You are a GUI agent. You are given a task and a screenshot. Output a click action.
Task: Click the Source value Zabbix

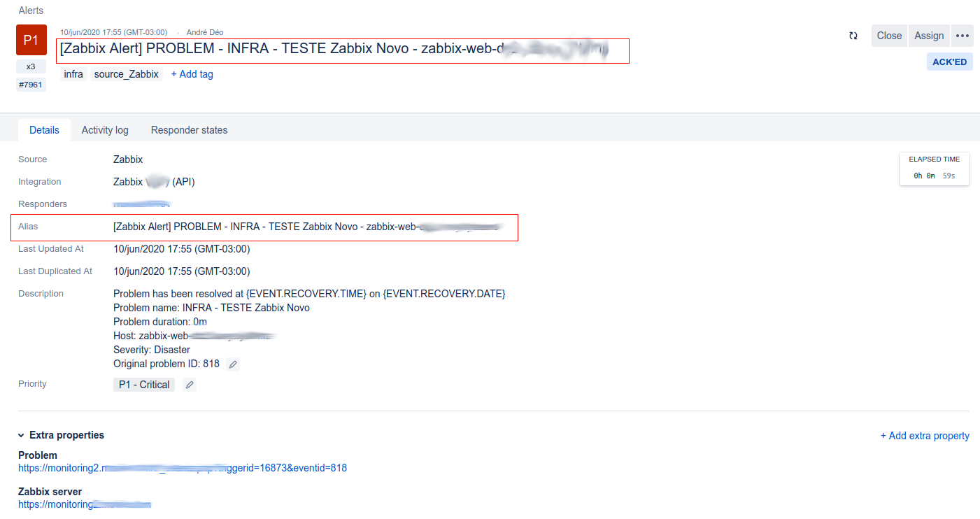128,159
